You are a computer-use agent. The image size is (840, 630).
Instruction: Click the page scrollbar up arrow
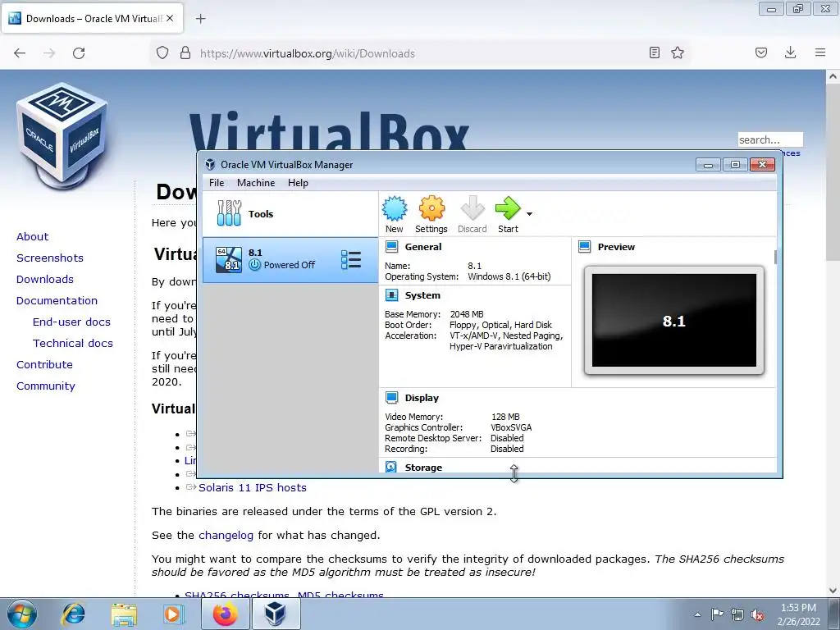pyautogui.click(x=833, y=76)
